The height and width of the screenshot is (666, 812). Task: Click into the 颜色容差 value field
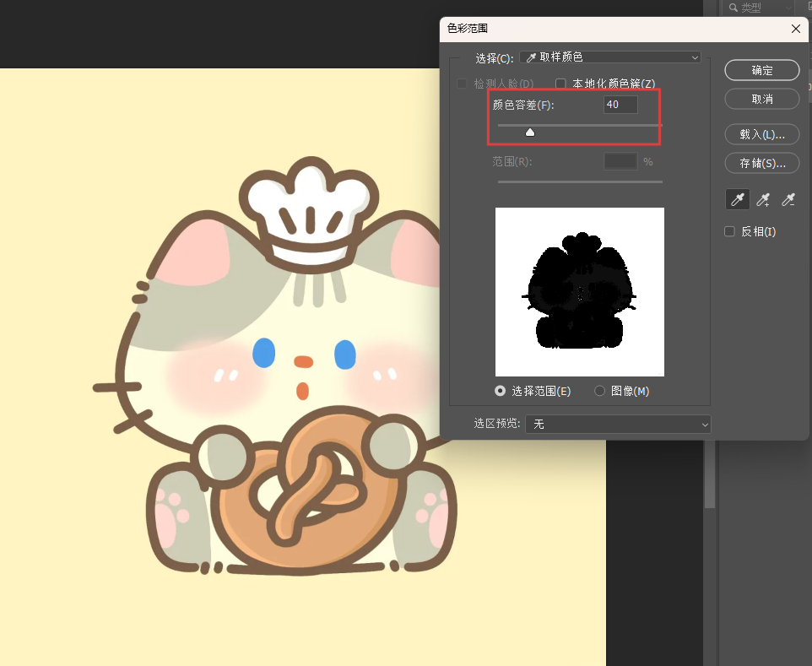[620, 105]
